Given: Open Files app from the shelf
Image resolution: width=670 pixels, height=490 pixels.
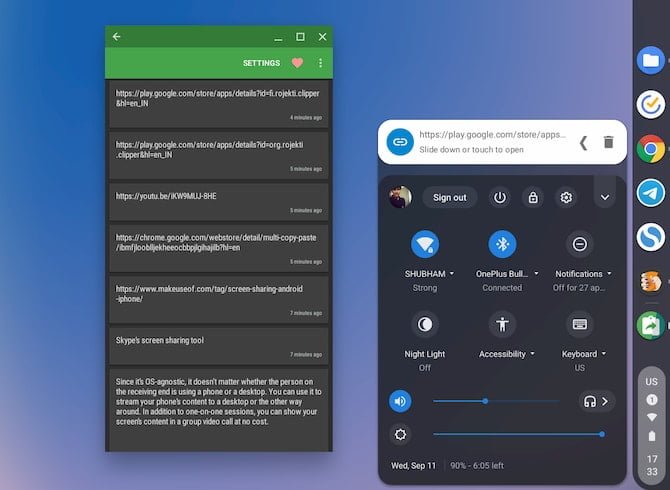Looking at the screenshot, I should click(x=650, y=60).
